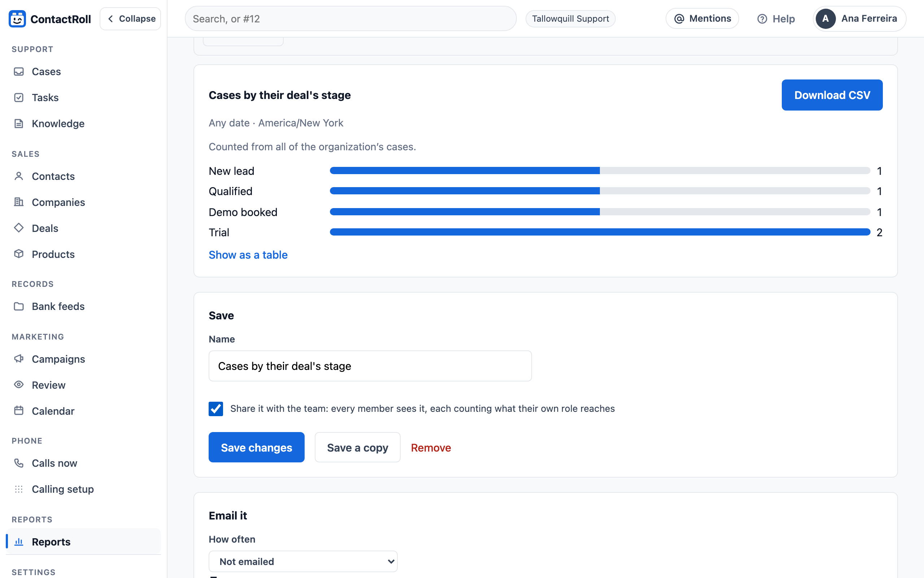Click Show as a table link
Screen dimensions: 924x578
(x=248, y=255)
